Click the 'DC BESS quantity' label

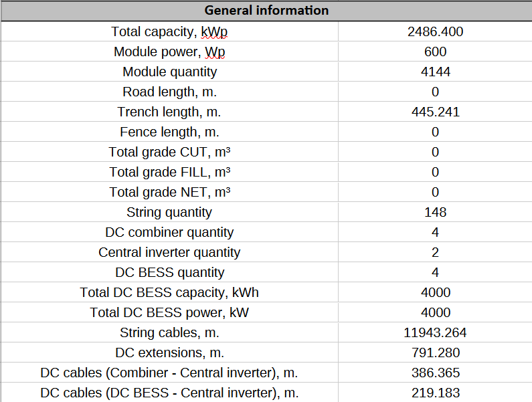pyautogui.click(x=170, y=272)
